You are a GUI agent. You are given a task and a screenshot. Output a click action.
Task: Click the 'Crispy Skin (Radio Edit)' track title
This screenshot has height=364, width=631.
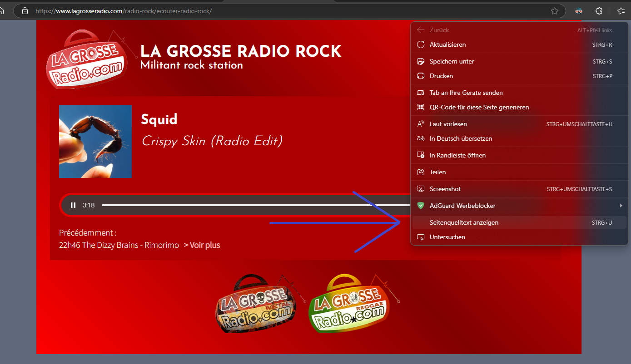tap(212, 141)
